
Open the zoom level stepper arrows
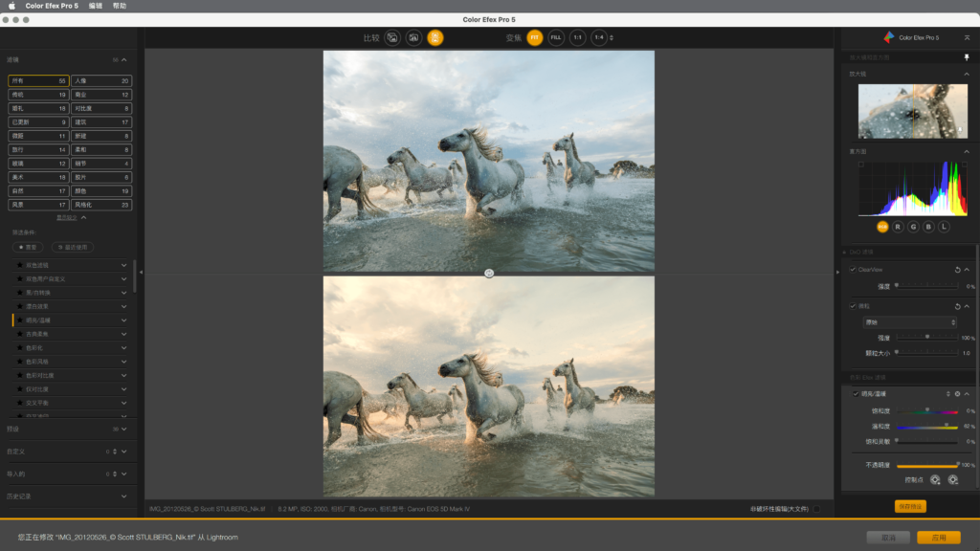(612, 37)
